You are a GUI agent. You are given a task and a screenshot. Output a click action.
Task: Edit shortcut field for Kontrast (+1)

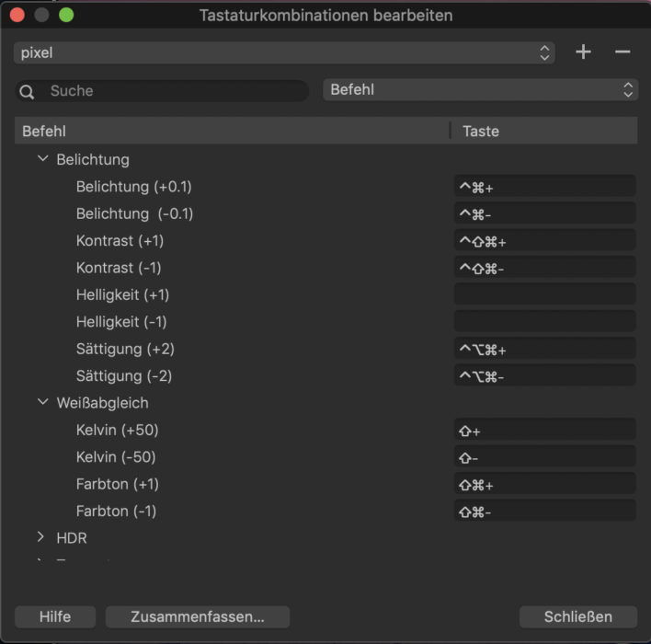pos(544,240)
